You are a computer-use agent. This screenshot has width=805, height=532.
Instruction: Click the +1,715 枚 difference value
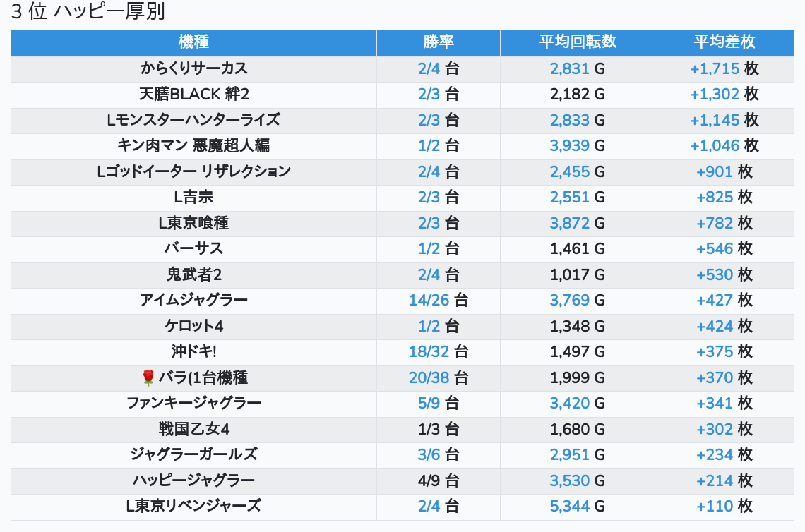(x=724, y=68)
